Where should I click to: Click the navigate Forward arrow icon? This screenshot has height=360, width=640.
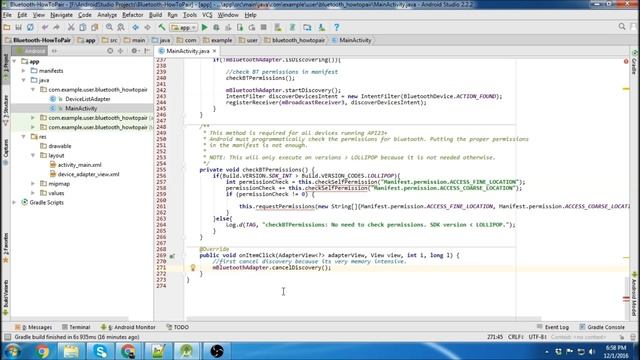pos(147,27)
